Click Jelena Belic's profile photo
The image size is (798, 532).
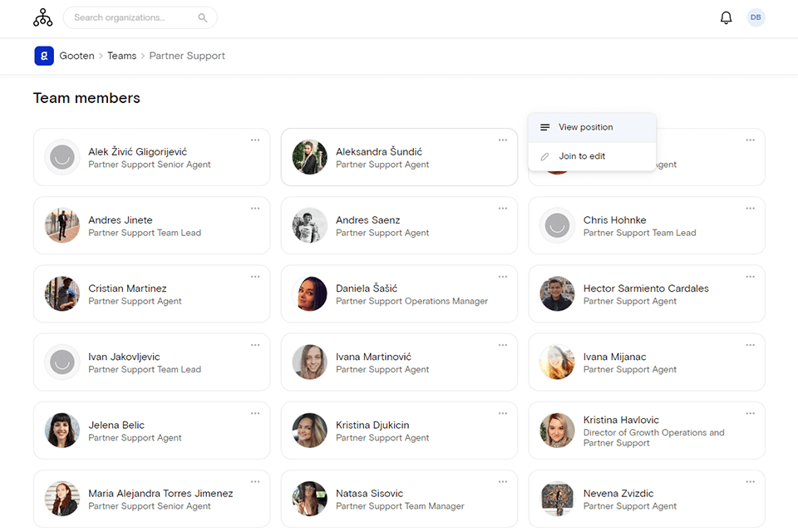coord(62,431)
